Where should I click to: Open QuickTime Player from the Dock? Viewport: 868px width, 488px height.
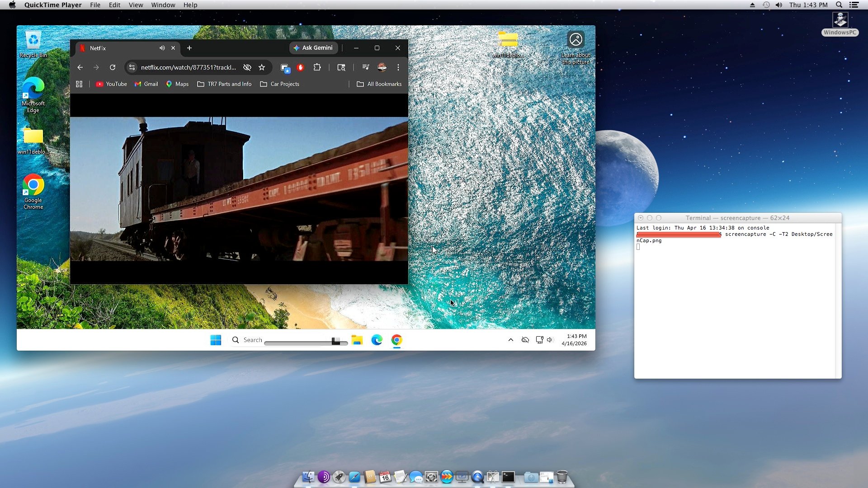477,477
